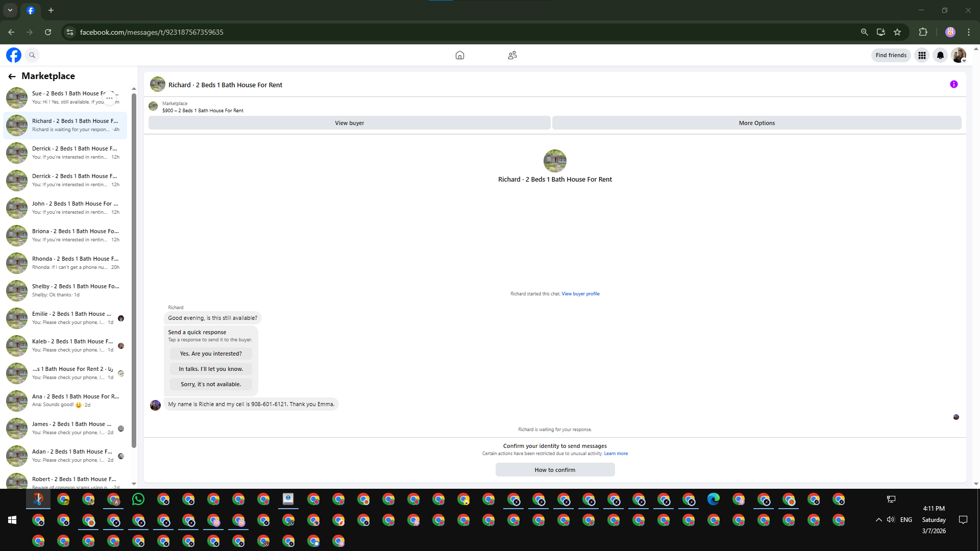Open the Facebook menu grid icon
Image resolution: width=980 pixels, height=551 pixels.
(x=922, y=55)
